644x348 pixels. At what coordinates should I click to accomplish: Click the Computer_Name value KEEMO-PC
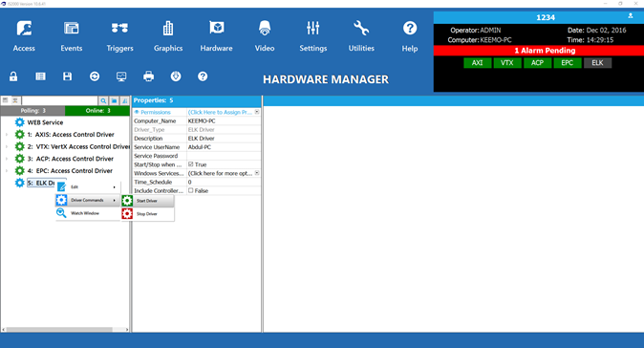224,120
